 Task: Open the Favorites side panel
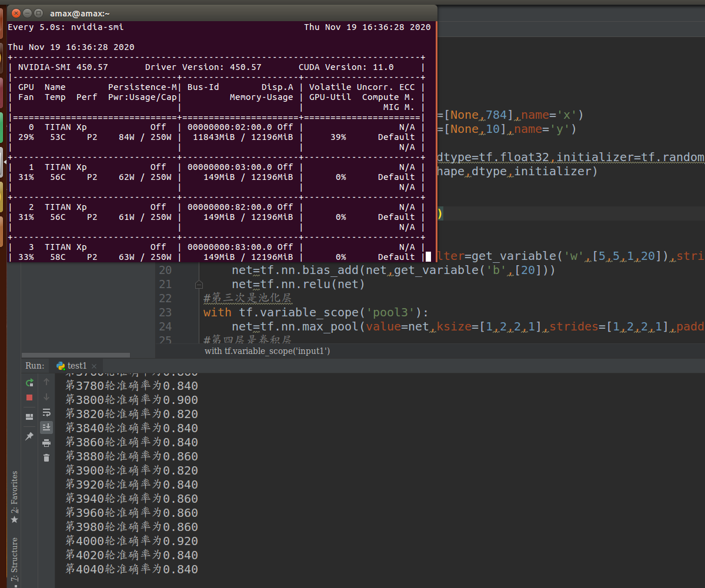point(14,492)
